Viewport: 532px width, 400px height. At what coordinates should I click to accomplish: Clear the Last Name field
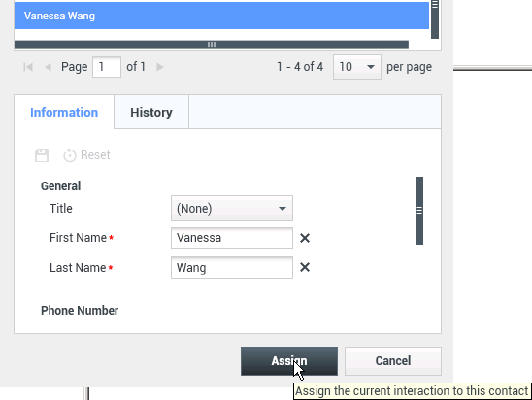click(x=305, y=267)
